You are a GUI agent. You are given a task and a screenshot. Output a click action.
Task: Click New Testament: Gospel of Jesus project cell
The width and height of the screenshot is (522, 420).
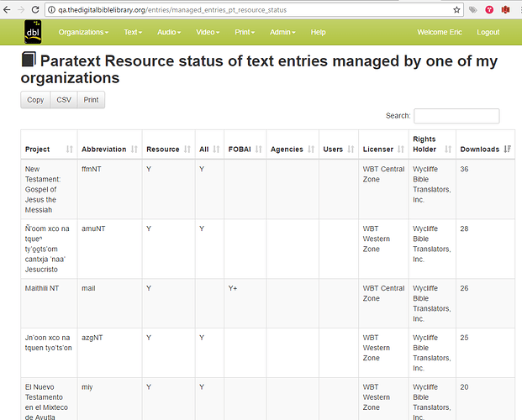49,189
